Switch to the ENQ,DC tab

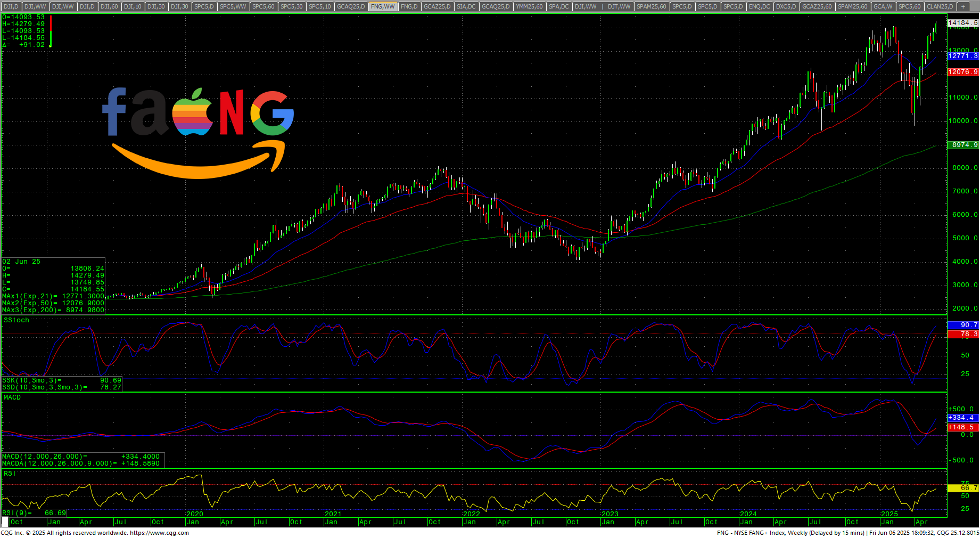click(759, 6)
